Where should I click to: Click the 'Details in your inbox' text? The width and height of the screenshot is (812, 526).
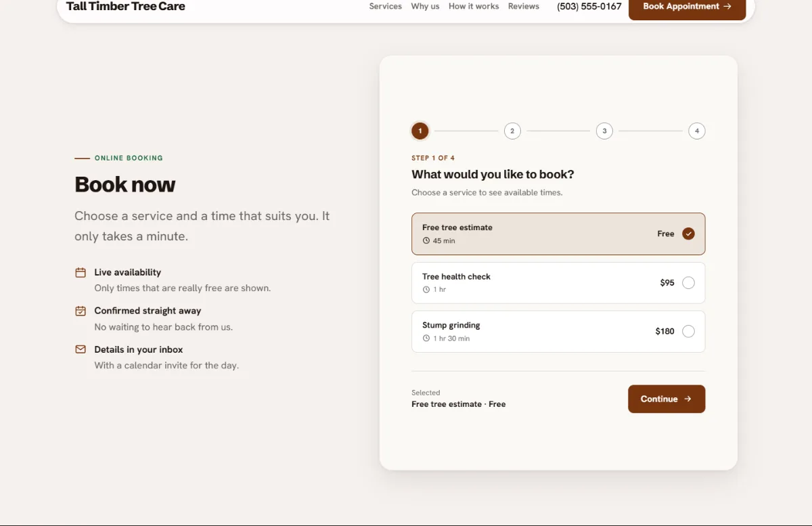coord(139,349)
